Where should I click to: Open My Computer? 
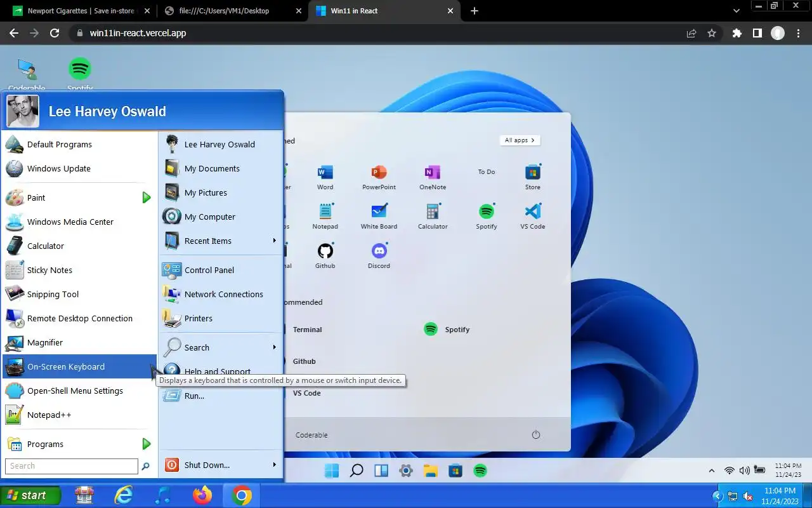pos(220,217)
